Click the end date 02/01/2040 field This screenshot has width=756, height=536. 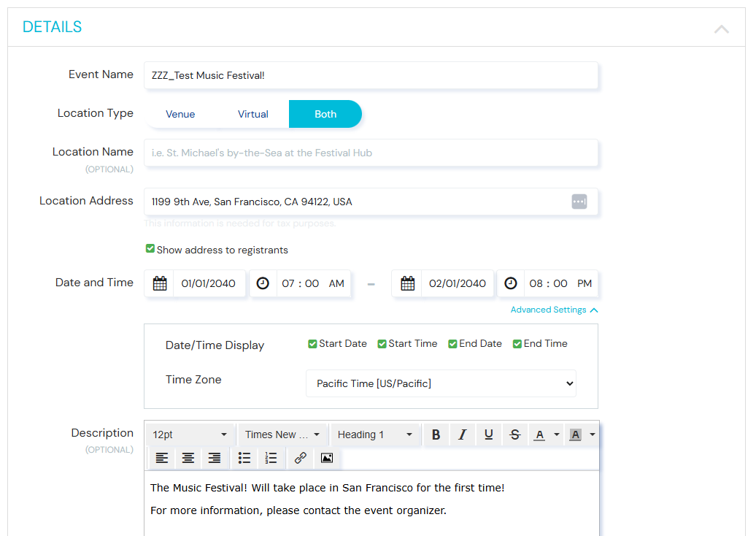coord(457,283)
